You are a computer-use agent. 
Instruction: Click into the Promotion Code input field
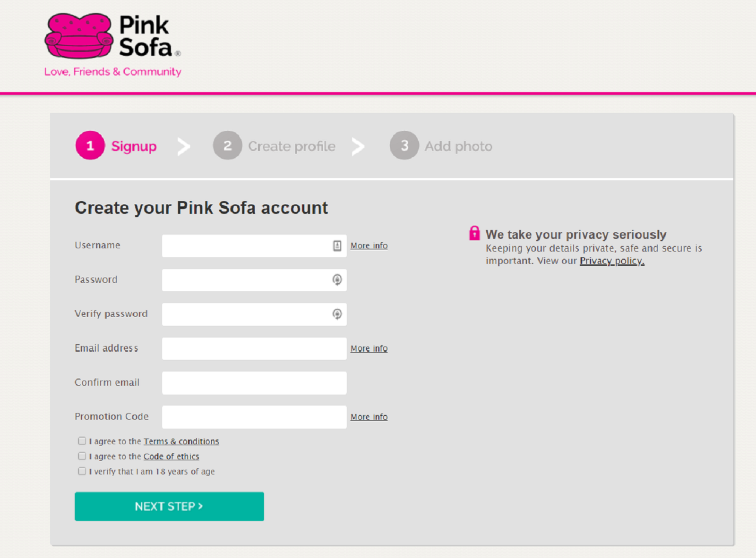click(254, 417)
